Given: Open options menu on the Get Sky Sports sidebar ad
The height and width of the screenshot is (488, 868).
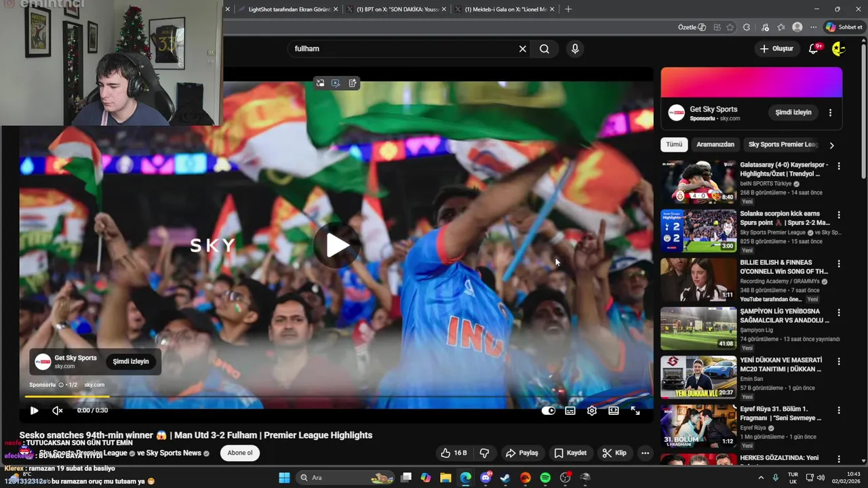Looking at the screenshot, I should pyautogui.click(x=830, y=113).
